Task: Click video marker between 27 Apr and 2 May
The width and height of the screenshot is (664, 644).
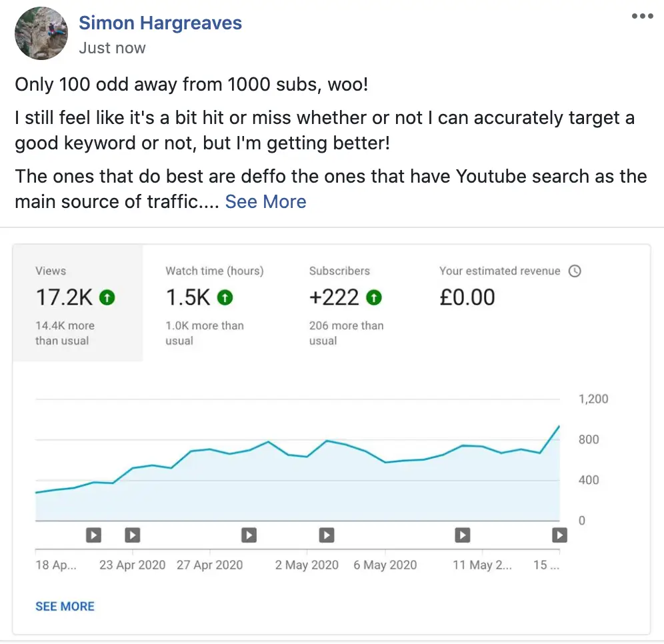Action: click(249, 535)
